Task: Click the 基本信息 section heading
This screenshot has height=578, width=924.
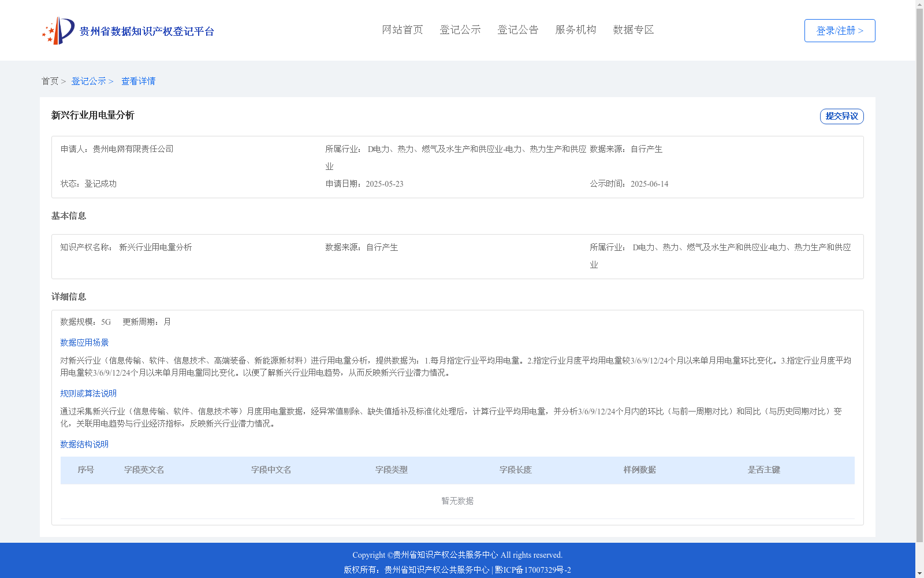Action: coord(69,216)
